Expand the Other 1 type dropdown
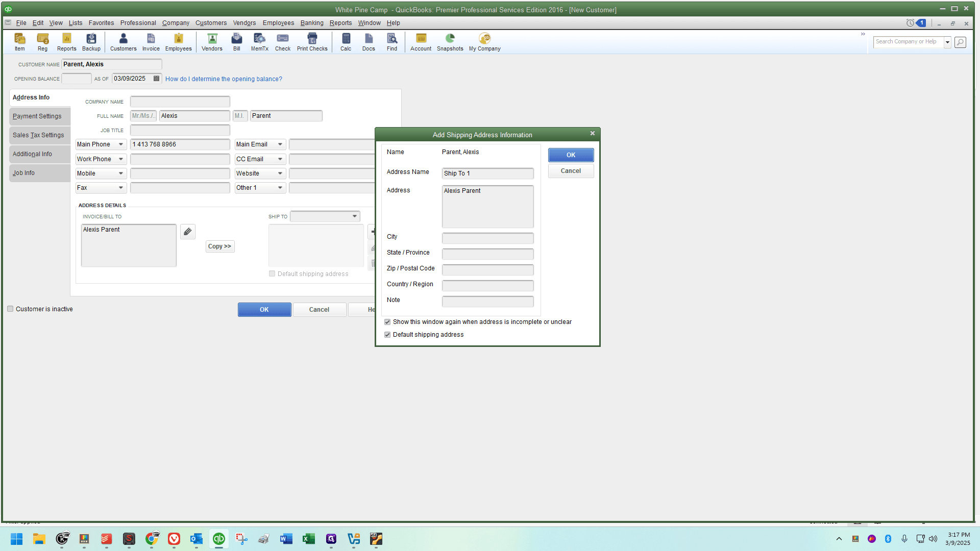 click(280, 188)
